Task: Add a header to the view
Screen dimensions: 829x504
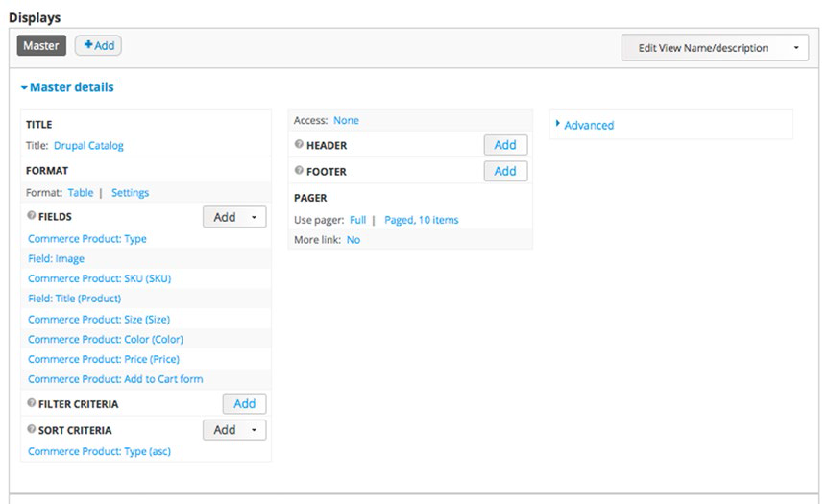Action: tap(505, 145)
